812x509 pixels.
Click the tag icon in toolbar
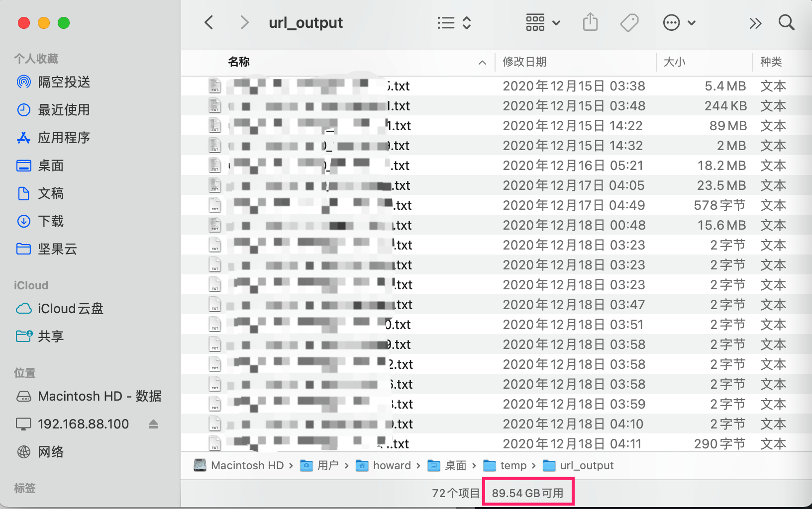pyautogui.click(x=629, y=22)
